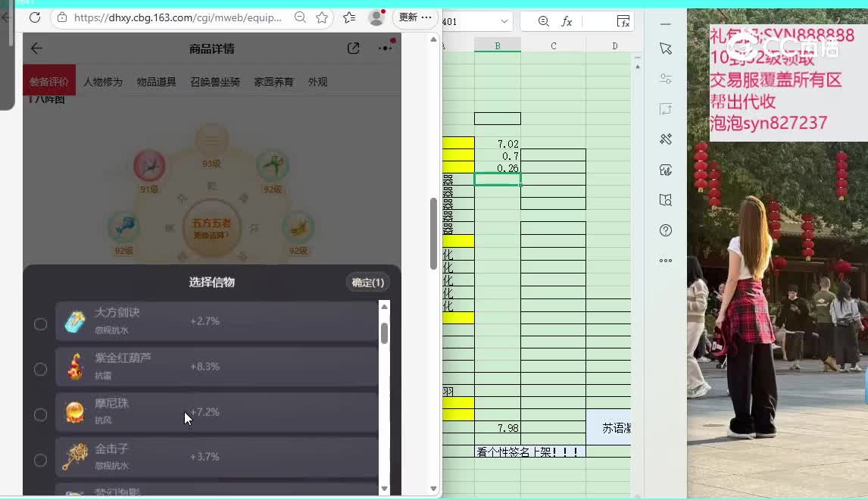Image resolution: width=868 pixels, height=500 pixels.
Task: Click the token list scrollbar thumb
Action: point(384,333)
